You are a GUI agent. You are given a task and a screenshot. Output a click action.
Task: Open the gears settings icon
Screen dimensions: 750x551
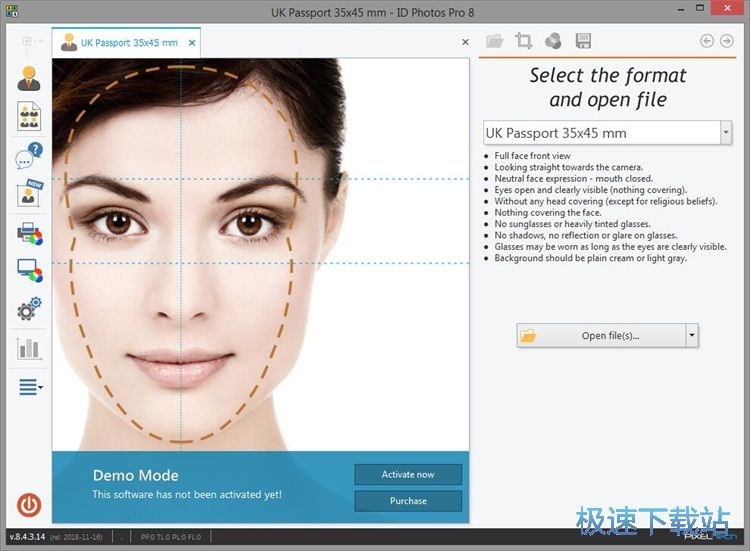(x=29, y=309)
